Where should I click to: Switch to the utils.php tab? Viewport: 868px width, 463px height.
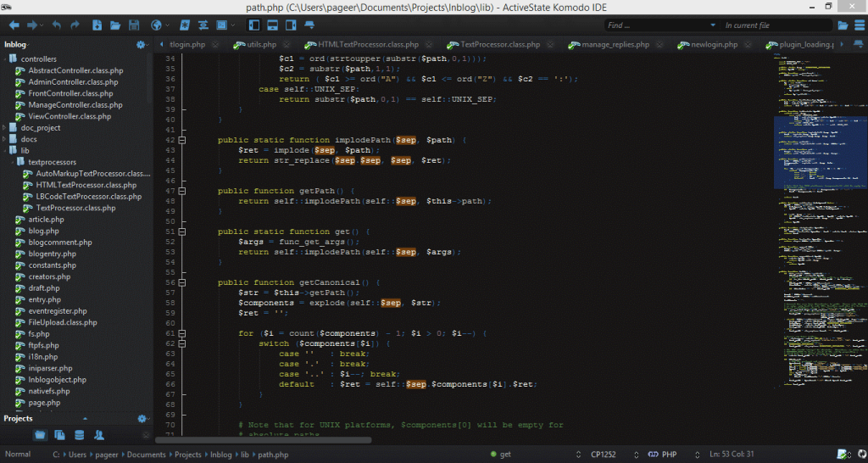click(262, 44)
